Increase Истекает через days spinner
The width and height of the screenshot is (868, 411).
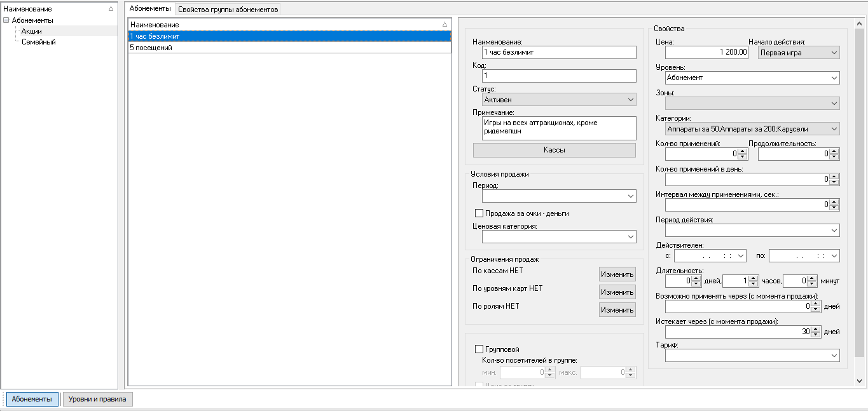point(816,328)
